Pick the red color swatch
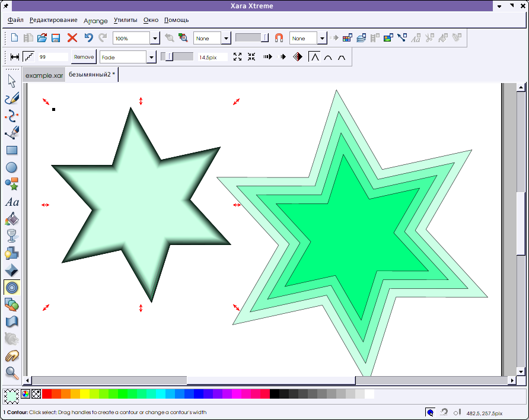Image resolution: width=529 pixels, height=420 pixels. pyautogui.click(x=47, y=394)
